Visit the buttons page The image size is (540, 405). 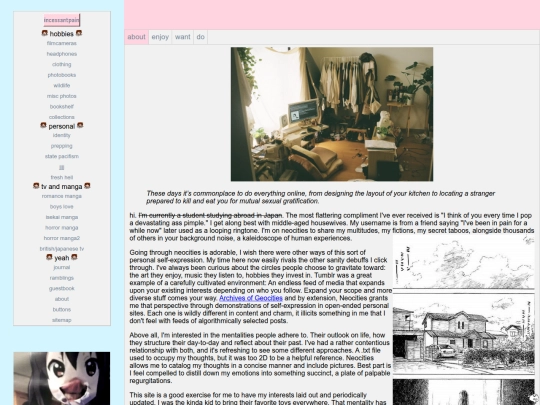(x=62, y=310)
